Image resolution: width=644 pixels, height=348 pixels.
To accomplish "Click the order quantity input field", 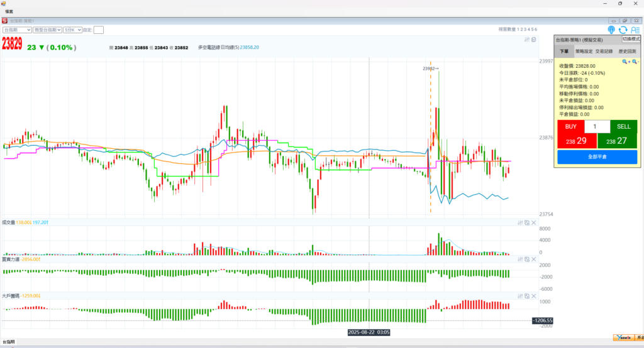I will coord(597,126).
